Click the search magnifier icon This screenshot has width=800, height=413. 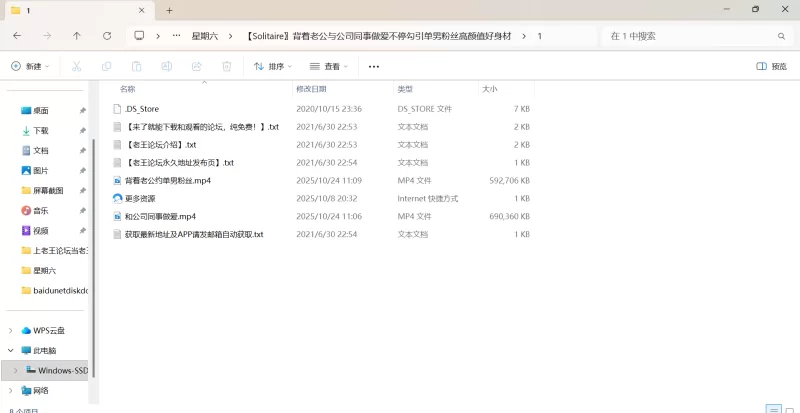tap(781, 36)
